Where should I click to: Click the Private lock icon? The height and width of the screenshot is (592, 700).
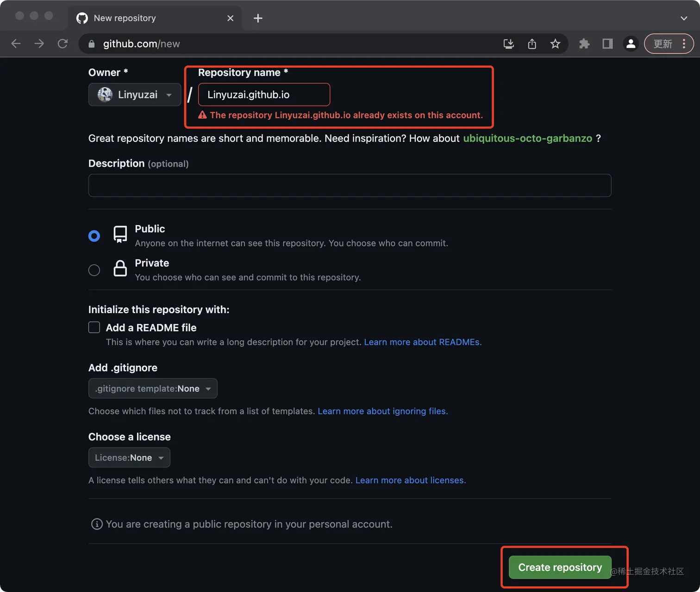[x=120, y=268]
